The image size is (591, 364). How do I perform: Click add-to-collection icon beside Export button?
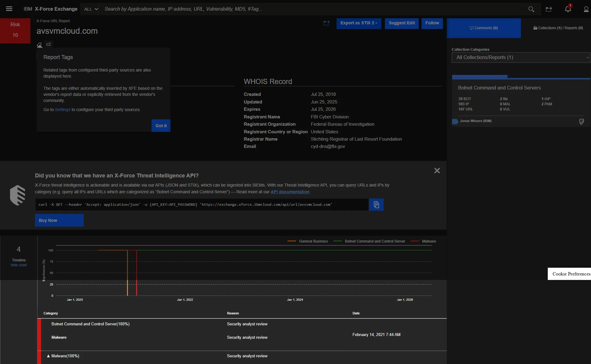point(327,23)
